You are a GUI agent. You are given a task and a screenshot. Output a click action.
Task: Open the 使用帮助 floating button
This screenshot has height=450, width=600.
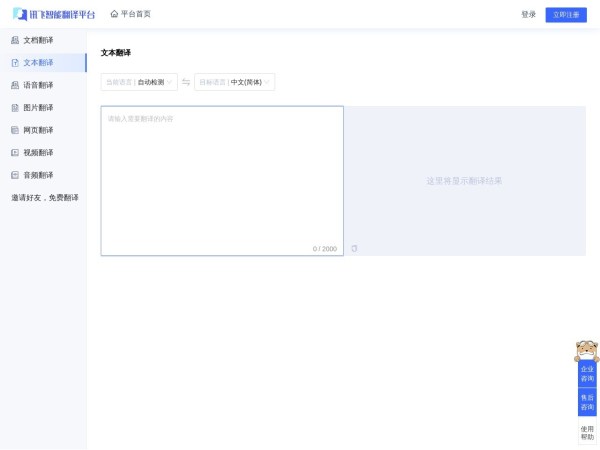coord(587,433)
